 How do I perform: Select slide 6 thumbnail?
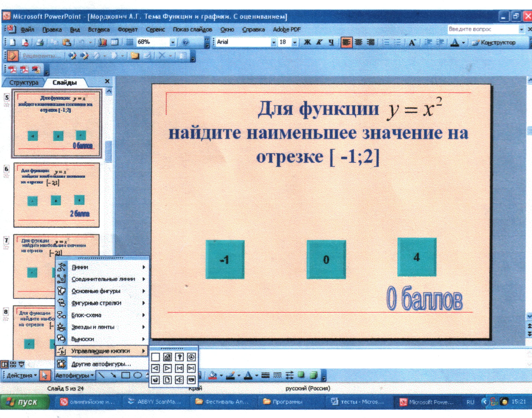(x=56, y=195)
